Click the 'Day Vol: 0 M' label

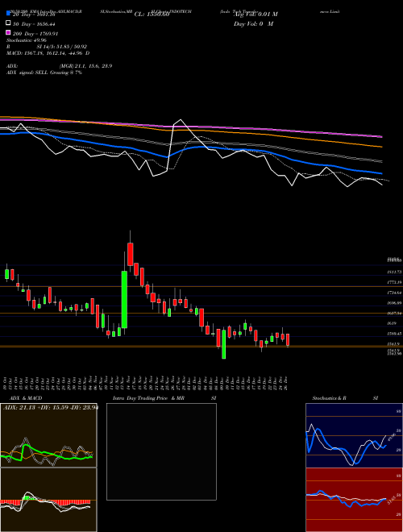253,23
